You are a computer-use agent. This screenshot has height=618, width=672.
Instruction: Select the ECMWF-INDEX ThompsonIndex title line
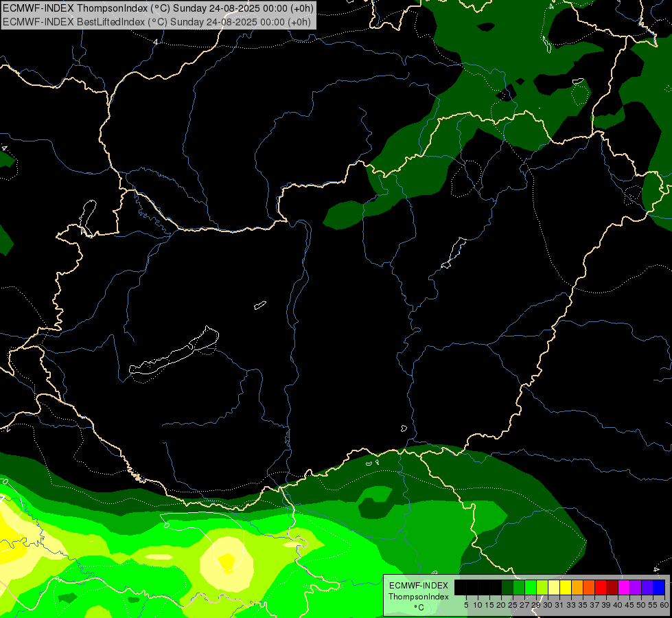(158, 8)
